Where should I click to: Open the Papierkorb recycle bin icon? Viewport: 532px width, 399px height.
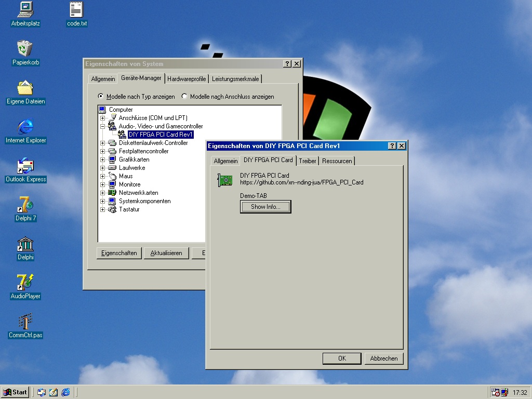(x=25, y=49)
